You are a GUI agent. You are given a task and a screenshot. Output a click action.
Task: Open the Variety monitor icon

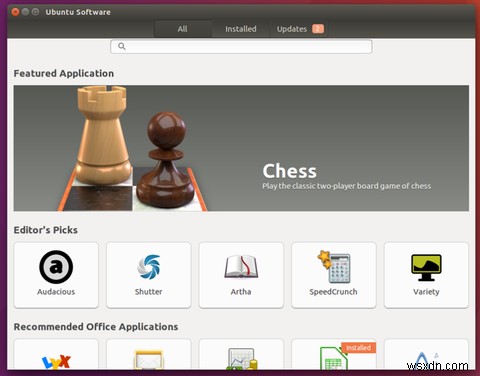point(426,268)
